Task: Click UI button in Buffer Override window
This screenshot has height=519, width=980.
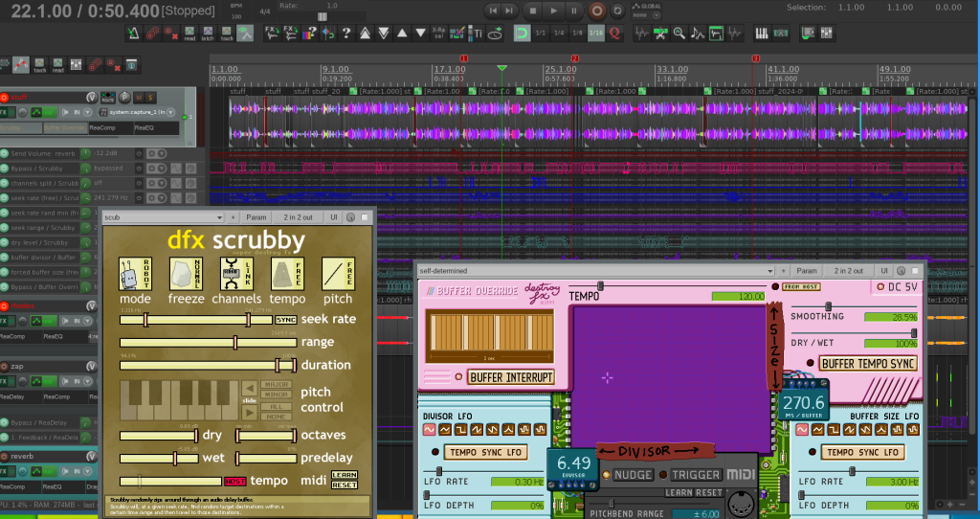Action: 884,271
